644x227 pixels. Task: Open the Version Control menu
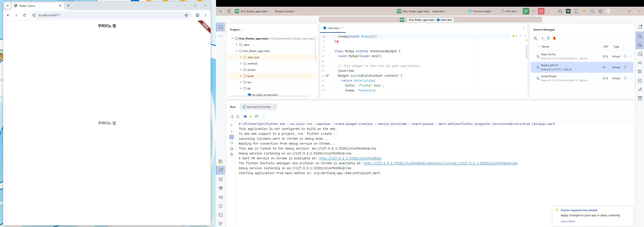pos(286,11)
